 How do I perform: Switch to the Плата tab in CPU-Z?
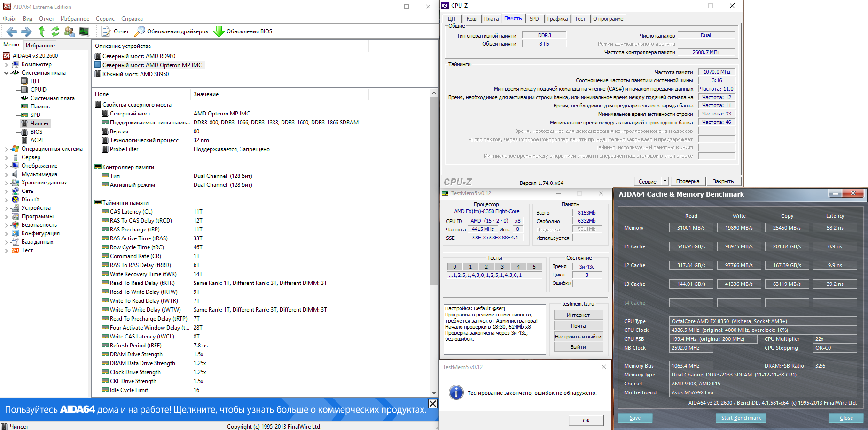(x=491, y=19)
